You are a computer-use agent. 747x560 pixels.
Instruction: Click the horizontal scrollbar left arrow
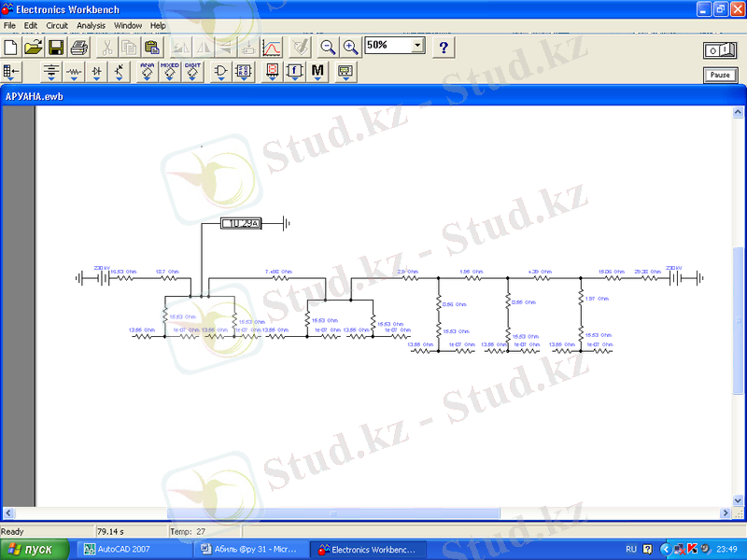pyautogui.click(x=8, y=512)
